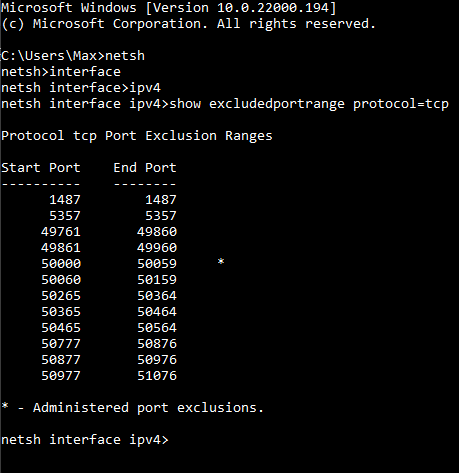Click the Protocol tcp Port Exclusion Ranges heading
Image resolution: width=459 pixels, height=473 pixels.
click(137, 136)
